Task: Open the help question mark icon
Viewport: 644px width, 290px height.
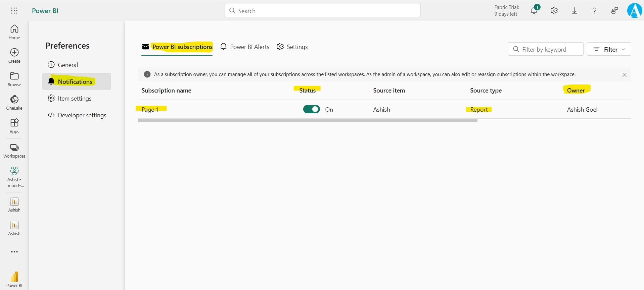Action: coord(594,11)
